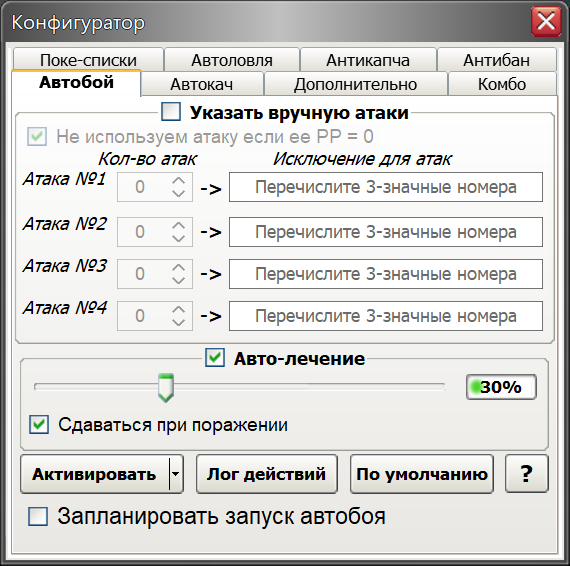Reset settings with По умолчанию
570x566 pixels.
422,474
